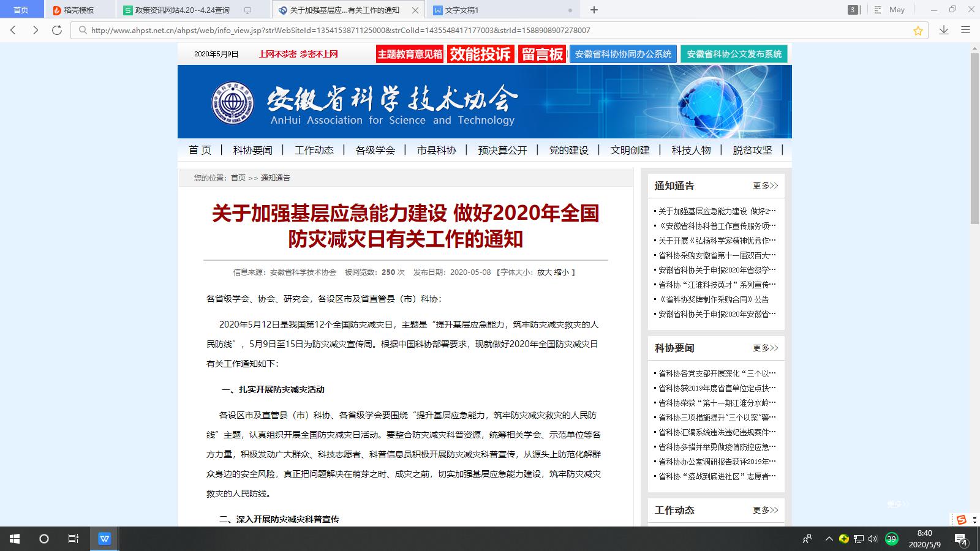Open 更多>> next to 通知通告

pyautogui.click(x=766, y=186)
